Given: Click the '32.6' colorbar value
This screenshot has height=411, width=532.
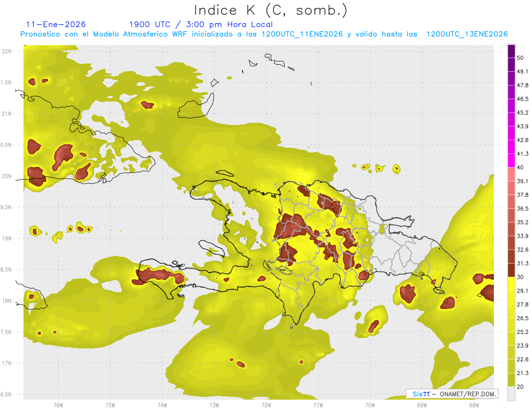Looking at the screenshot, I should point(523,250).
